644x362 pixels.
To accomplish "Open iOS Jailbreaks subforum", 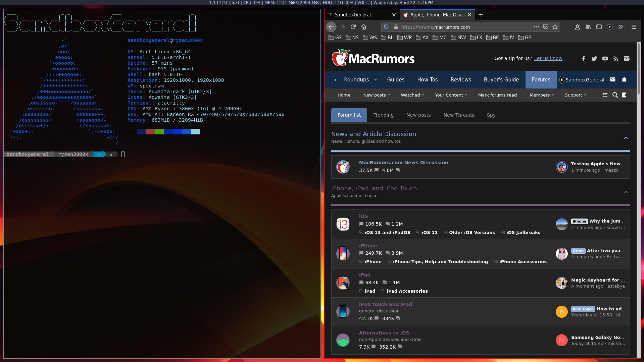I will (x=523, y=232).
